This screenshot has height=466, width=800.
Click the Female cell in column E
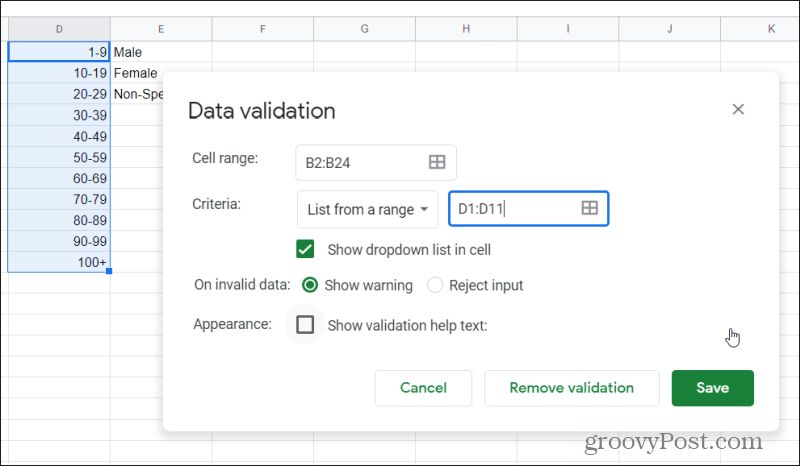pyautogui.click(x=135, y=73)
